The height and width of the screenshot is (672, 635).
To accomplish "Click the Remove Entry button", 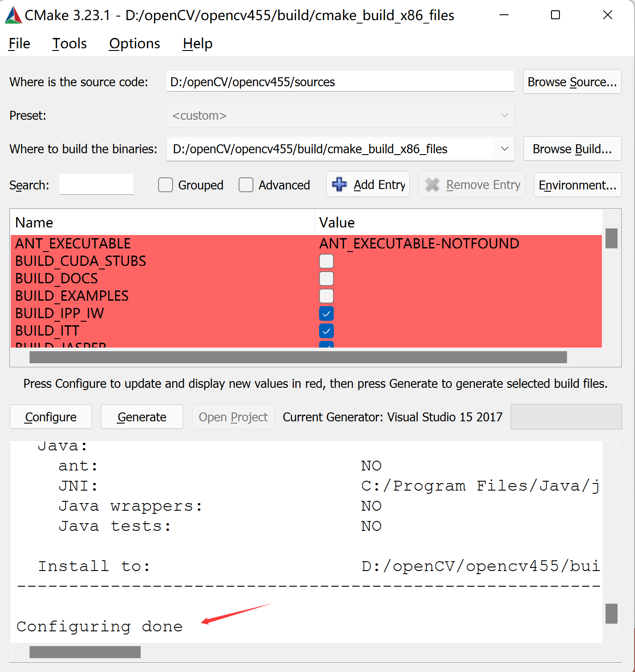I will (x=472, y=184).
